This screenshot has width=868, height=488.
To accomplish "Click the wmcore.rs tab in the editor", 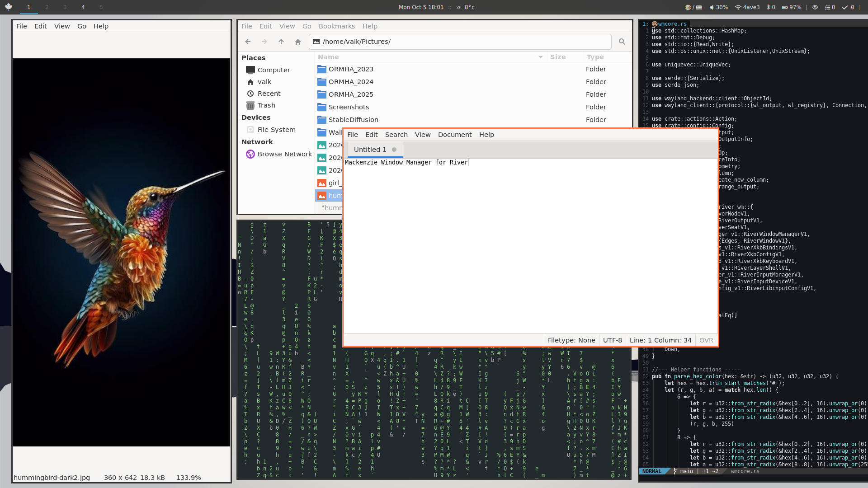I will (669, 24).
